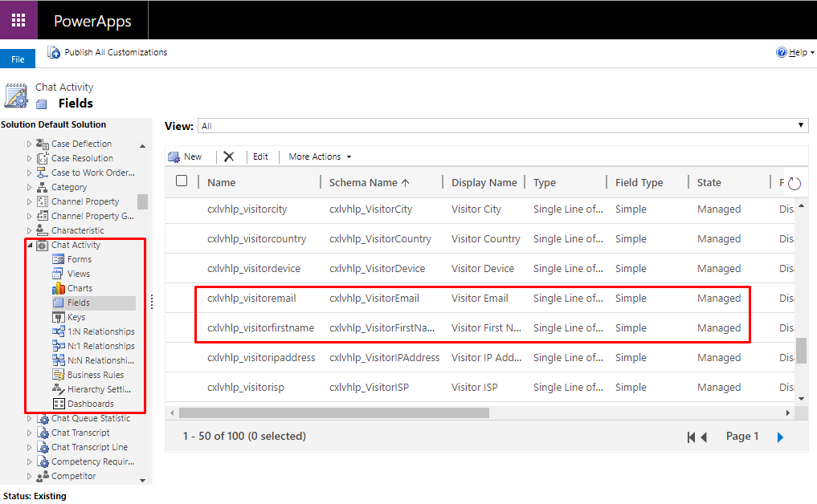817x504 pixels.
Task: Select the cxlvhlp_visitorcity row
Action: 480,209
